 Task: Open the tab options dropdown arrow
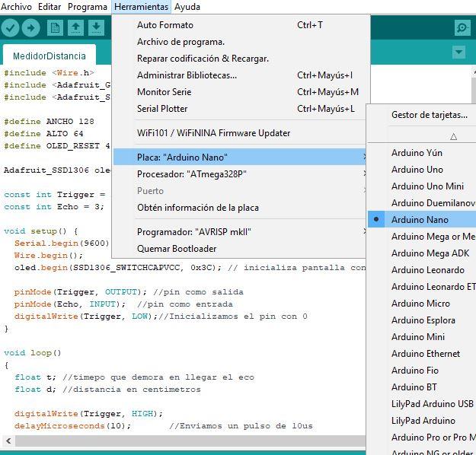pos(458,52)
